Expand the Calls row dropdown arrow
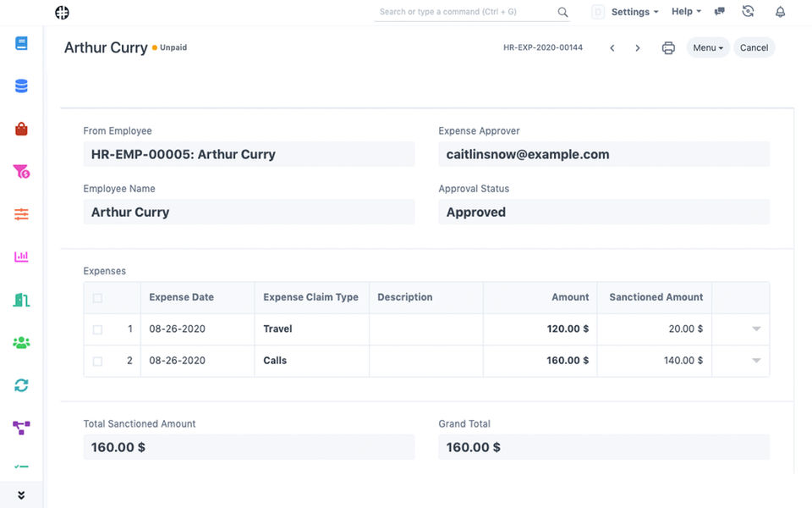Screen dimensions: 812x508 pyautogui.click(x=756, y=361)
